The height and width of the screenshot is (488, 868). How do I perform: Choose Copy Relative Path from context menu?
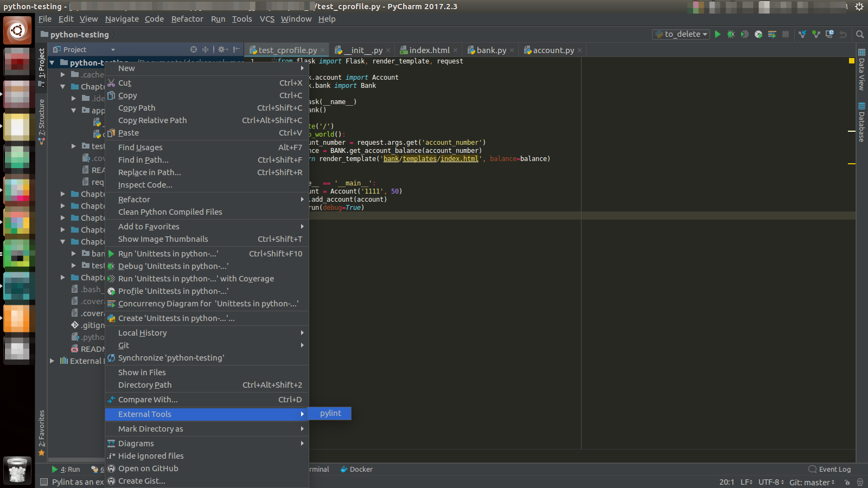pos(207,120)
